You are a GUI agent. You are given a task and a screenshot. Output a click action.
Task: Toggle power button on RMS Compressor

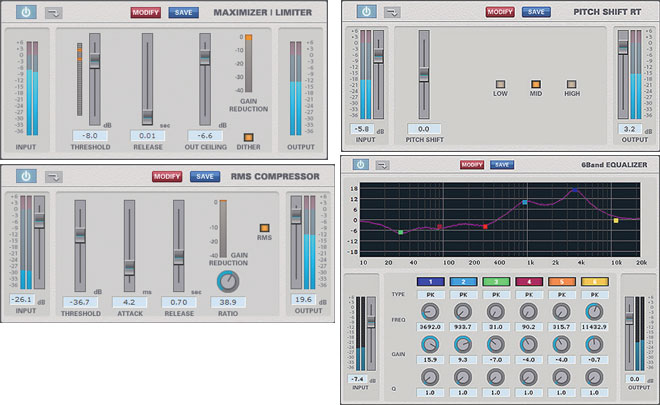pyautogui.click(x=27, y=176)
